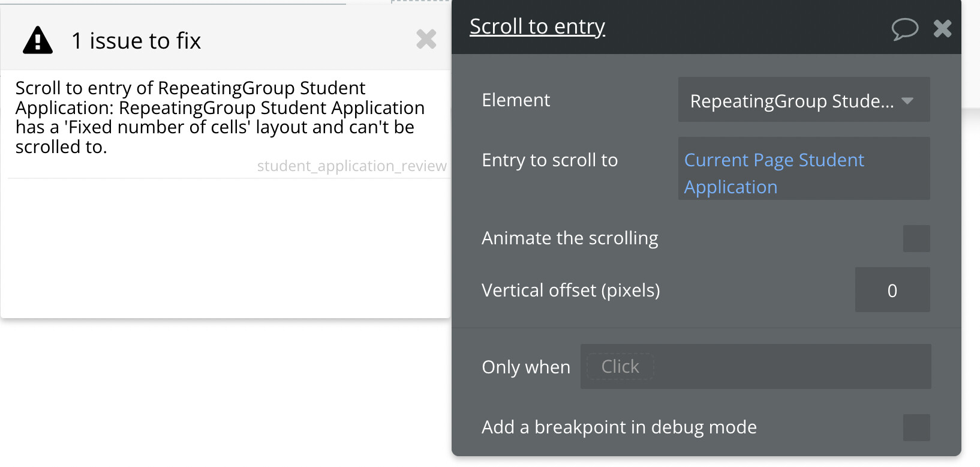
Task: Click the Vertical offset value field
Action: click(x=892, y=291)
